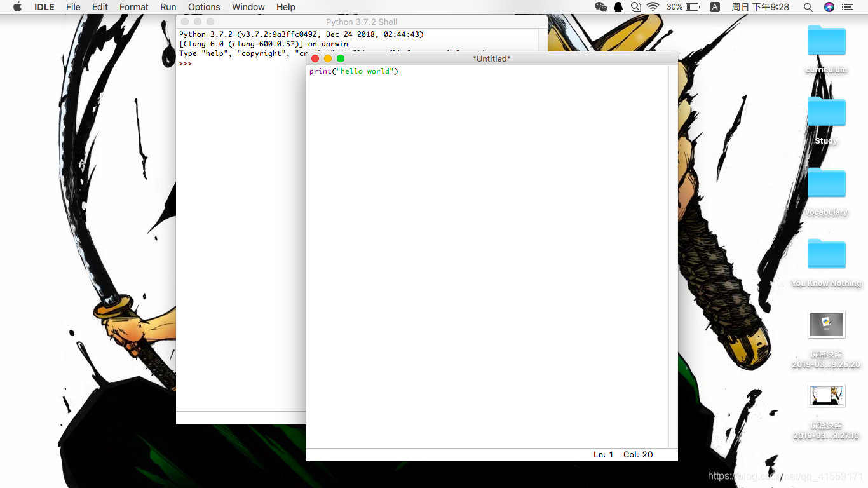The height and width of the screenshot is (488, 868).
Task: Open Siri from the menu bar
Action: (x=829, y=7)
